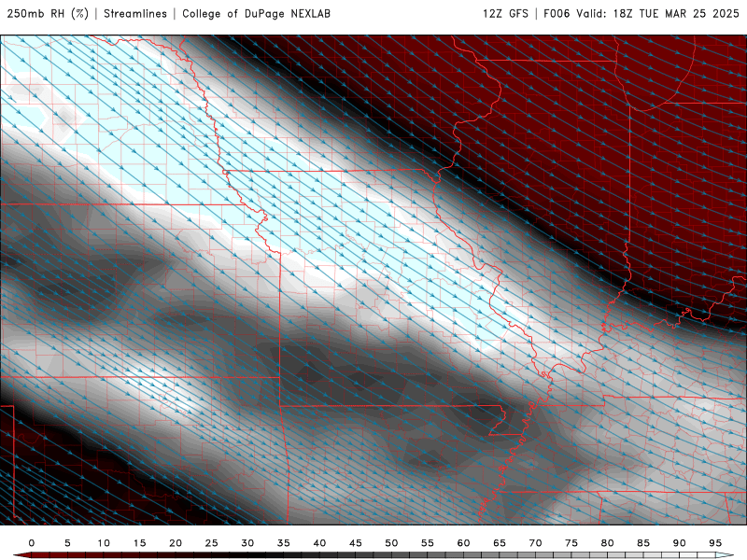Choose the "70" legend value
Image resolution: width=747 pixels, height=560 pixels.
[535, 543]
